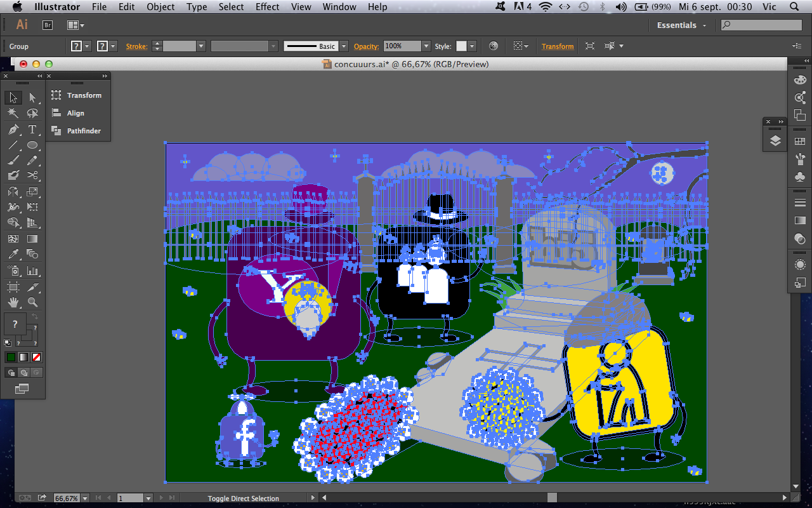Launch Adobe Bridge via Br icon
This screenshot has width=812, height=508.
(47, 25)
